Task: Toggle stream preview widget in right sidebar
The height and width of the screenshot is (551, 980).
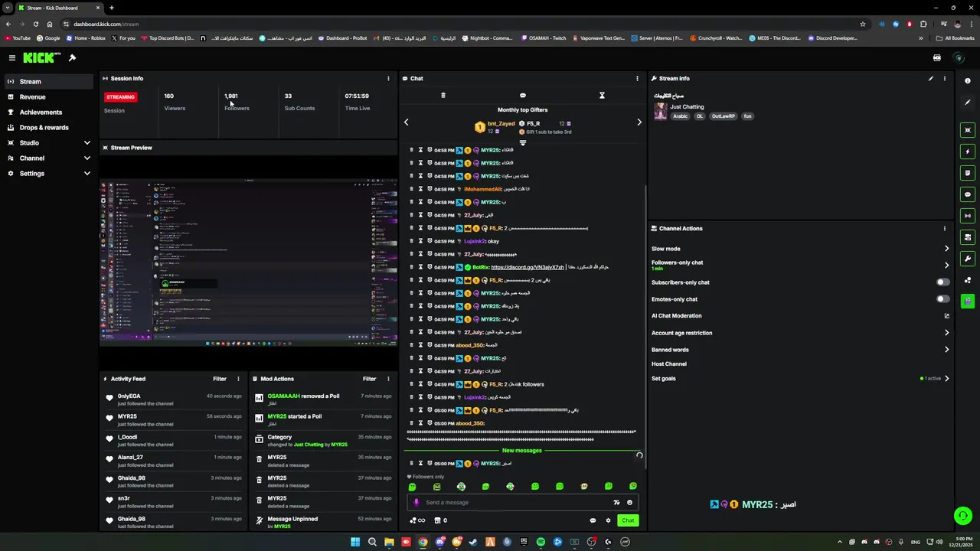Action: tap(968, 130)
